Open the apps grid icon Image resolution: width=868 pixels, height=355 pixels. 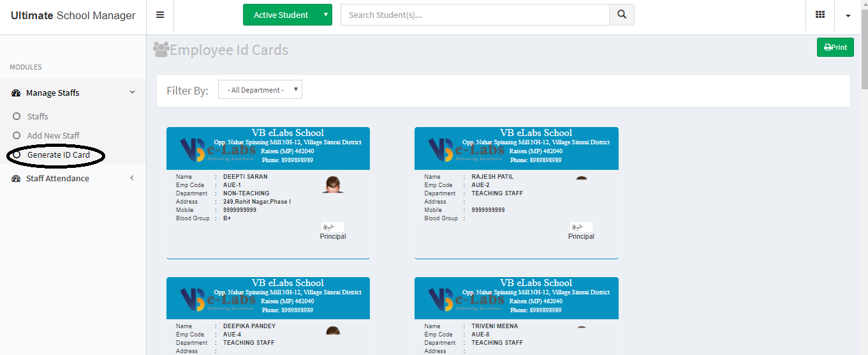pos(820,15)
